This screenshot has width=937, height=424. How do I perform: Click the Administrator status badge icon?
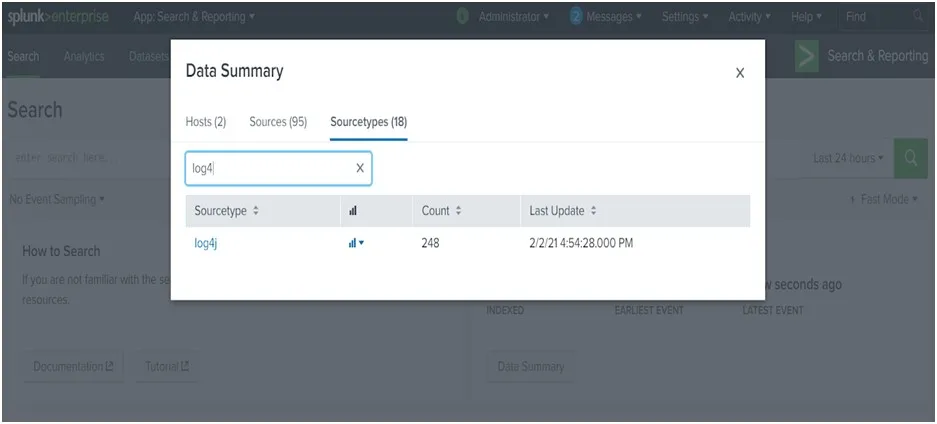463,17
